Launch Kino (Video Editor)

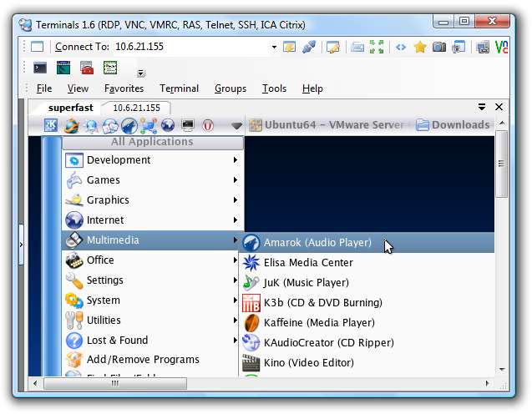[367, 363]
